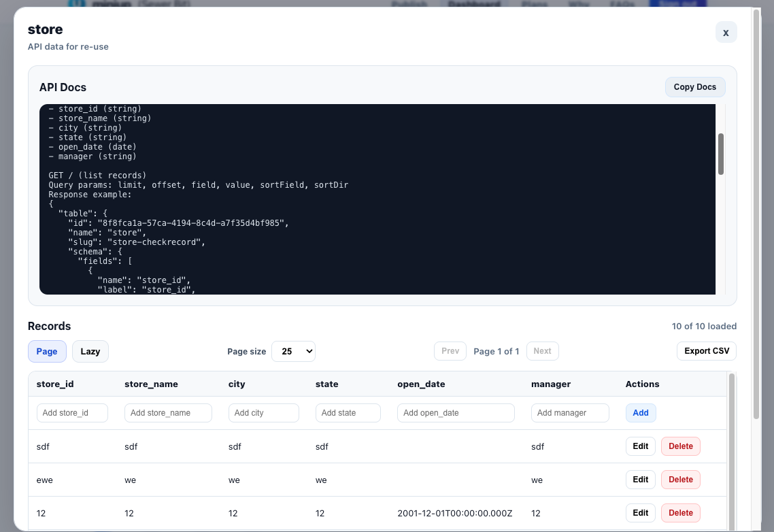Click the 'Page 1 of 1' indicator

496,351
